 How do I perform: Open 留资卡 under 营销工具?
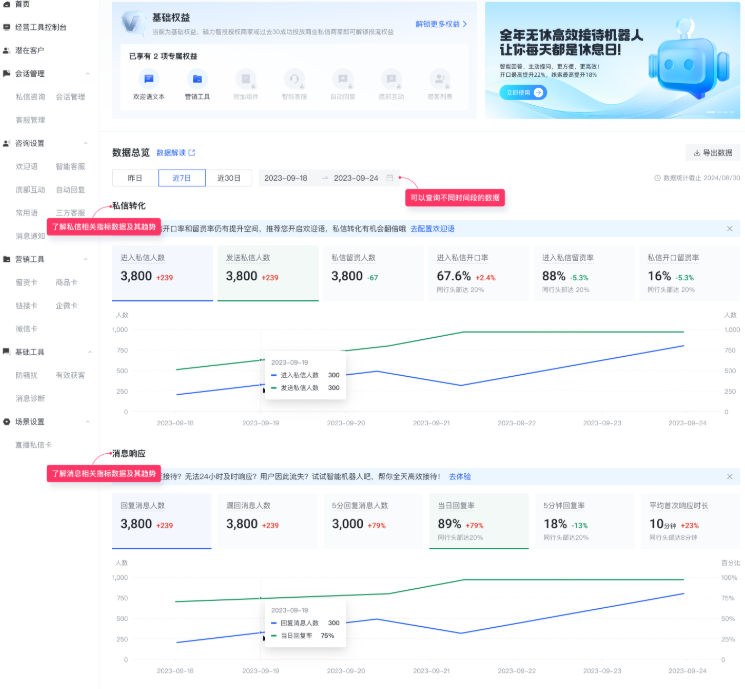point(27,282)
